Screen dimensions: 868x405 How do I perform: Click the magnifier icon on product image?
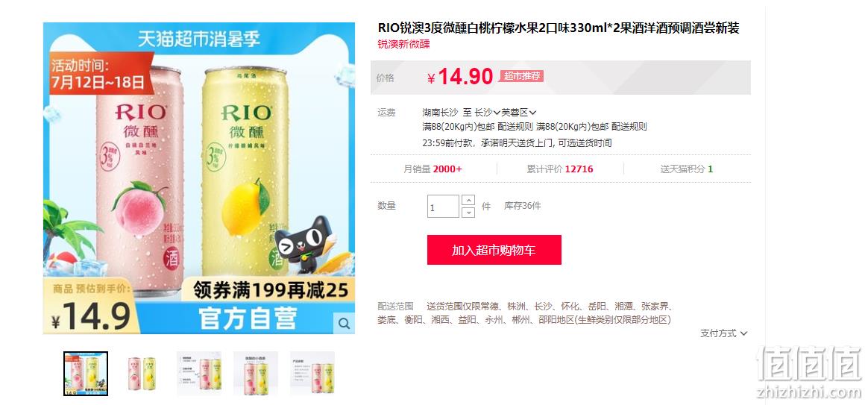coord(344,323)
